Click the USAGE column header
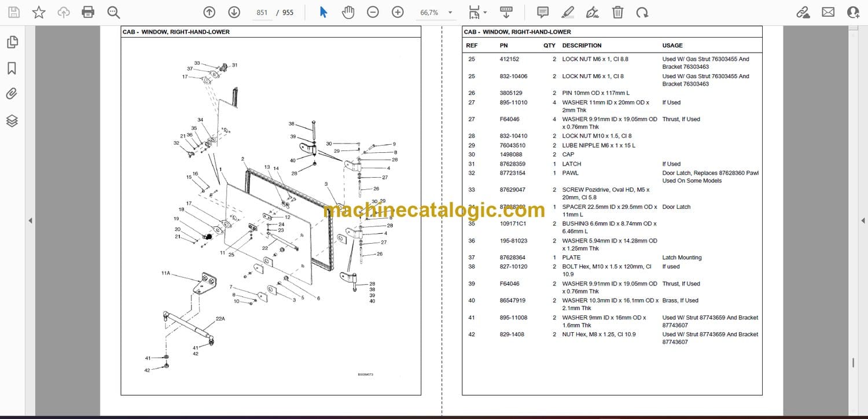 pos(672,45)
